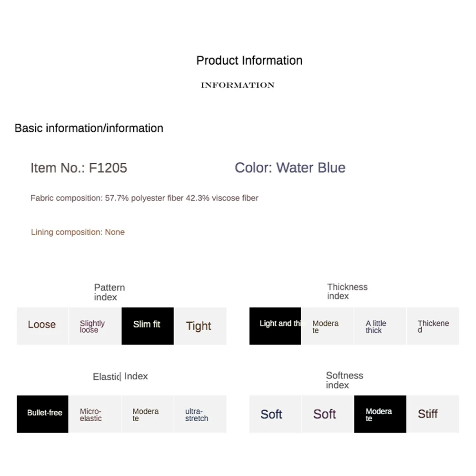Choose the Slightly loose pattern box
476x476 pixels.
(x=95, y=326)
